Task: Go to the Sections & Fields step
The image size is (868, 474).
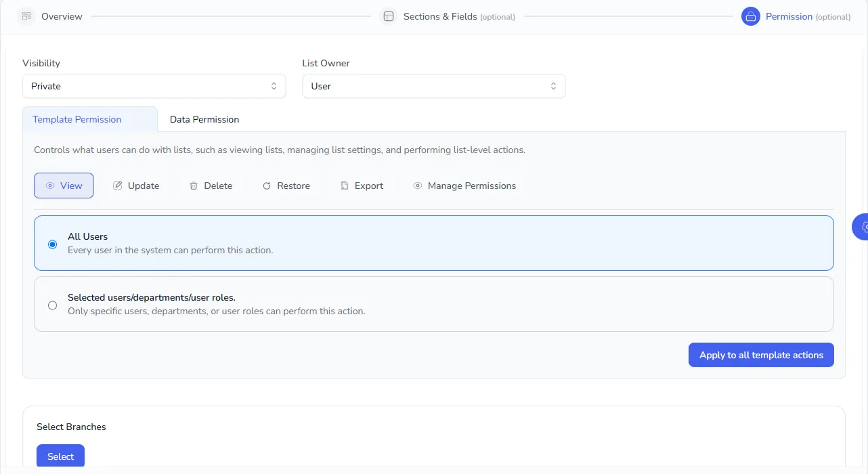Action: click(x=459, y=16)
